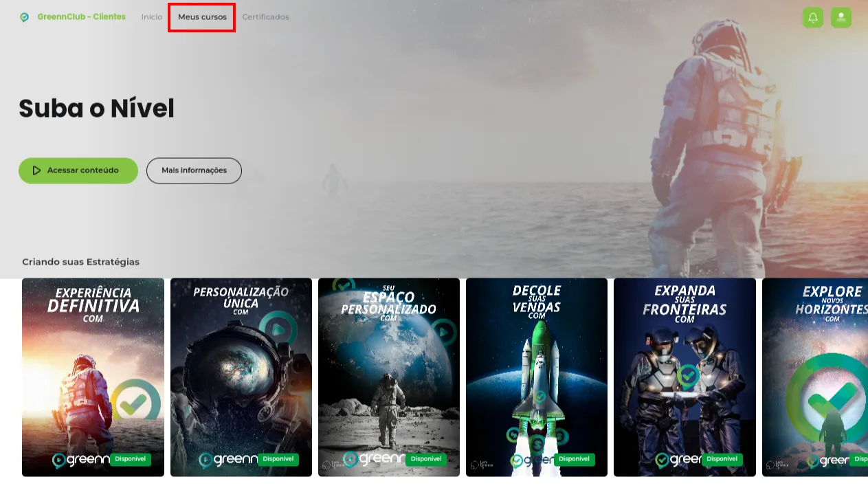
Task: Open the Meus cursos tab
Action: pos(202,17)
